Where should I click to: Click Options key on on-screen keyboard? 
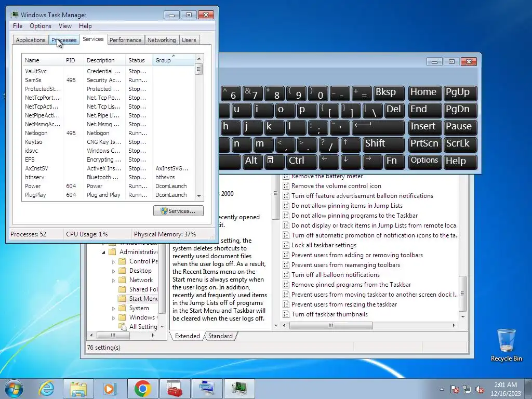(425, 161)
